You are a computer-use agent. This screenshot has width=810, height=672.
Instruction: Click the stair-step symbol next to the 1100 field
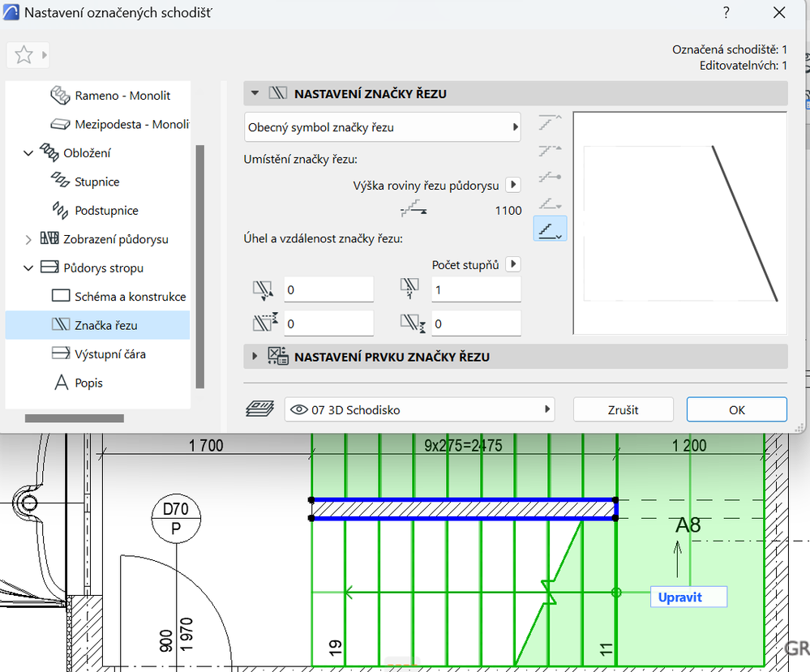click(x=414, y=209)
